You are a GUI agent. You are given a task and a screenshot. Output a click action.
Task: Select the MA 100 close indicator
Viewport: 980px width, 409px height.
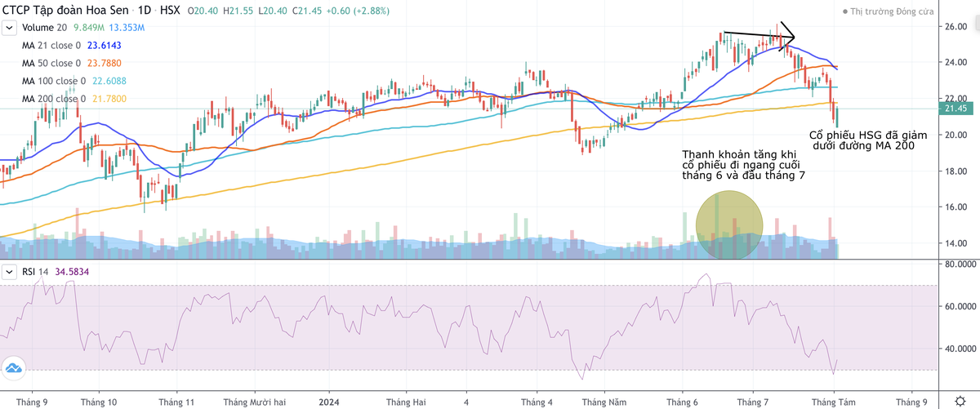tap(53, 81)
